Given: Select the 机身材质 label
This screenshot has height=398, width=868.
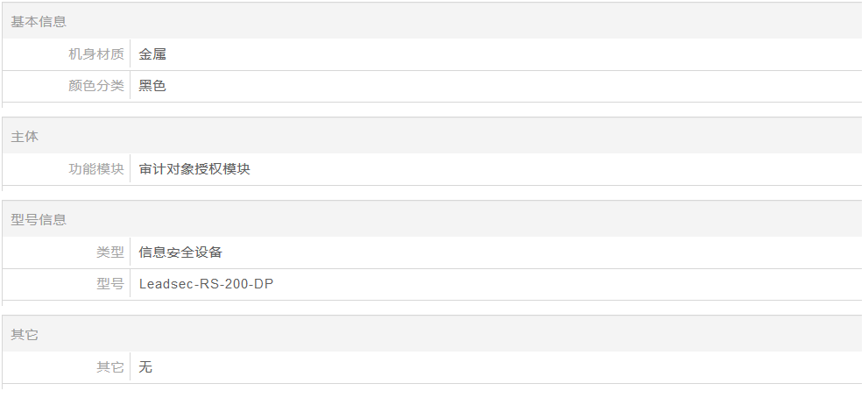Looking at the screenshot, I should (96, 54).
